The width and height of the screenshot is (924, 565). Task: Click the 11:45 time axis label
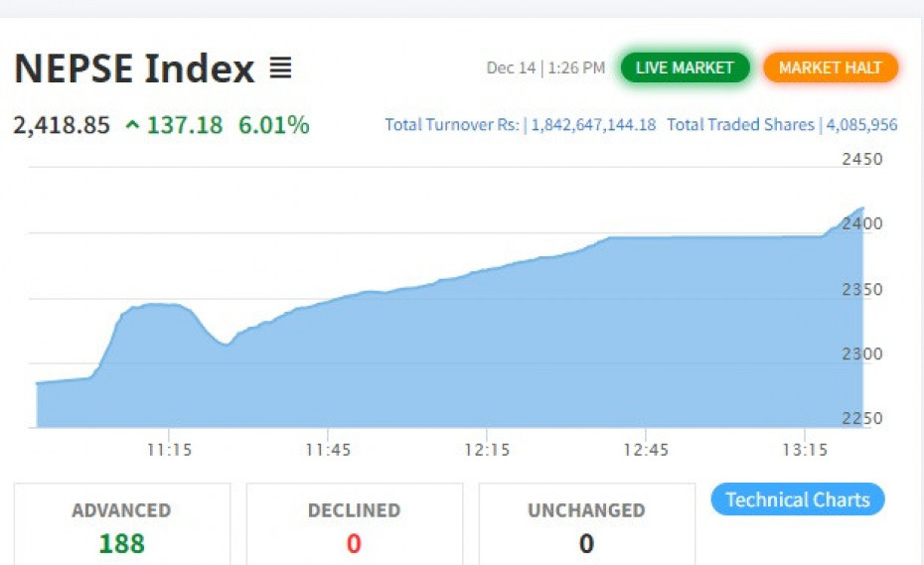coord(328,450)
